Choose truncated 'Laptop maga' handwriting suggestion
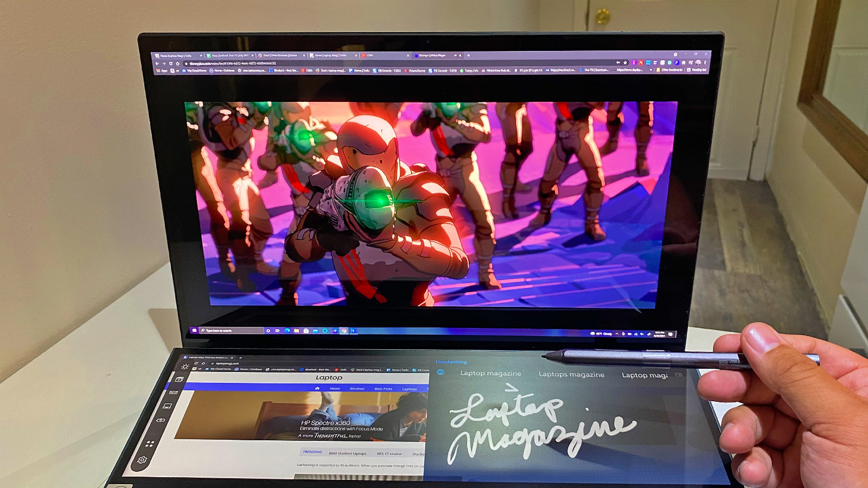 click(644, 375)
